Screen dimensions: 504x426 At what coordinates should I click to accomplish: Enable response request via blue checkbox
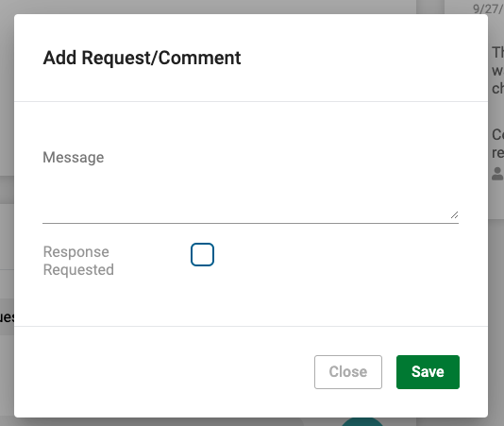[x=202, y=254]
